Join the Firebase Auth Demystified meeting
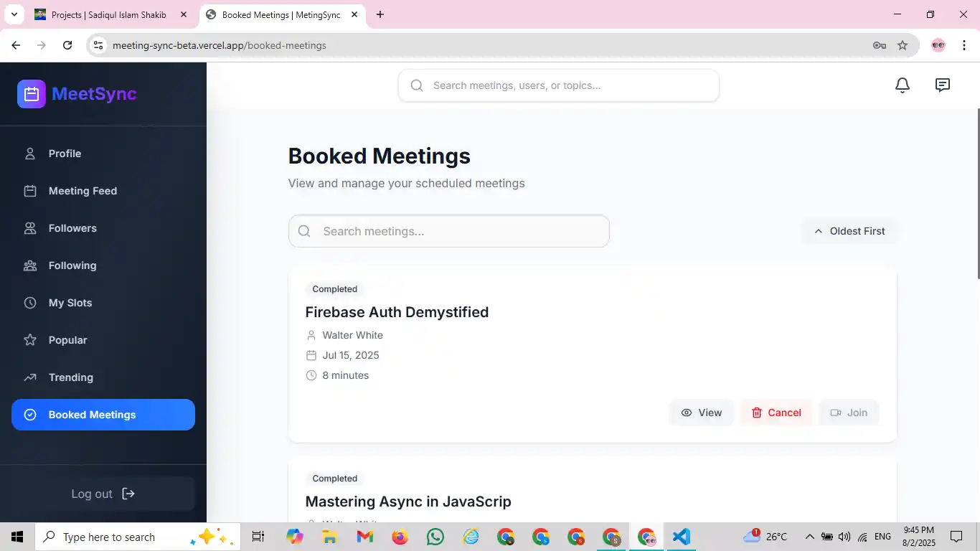 (x=849, y=413)
